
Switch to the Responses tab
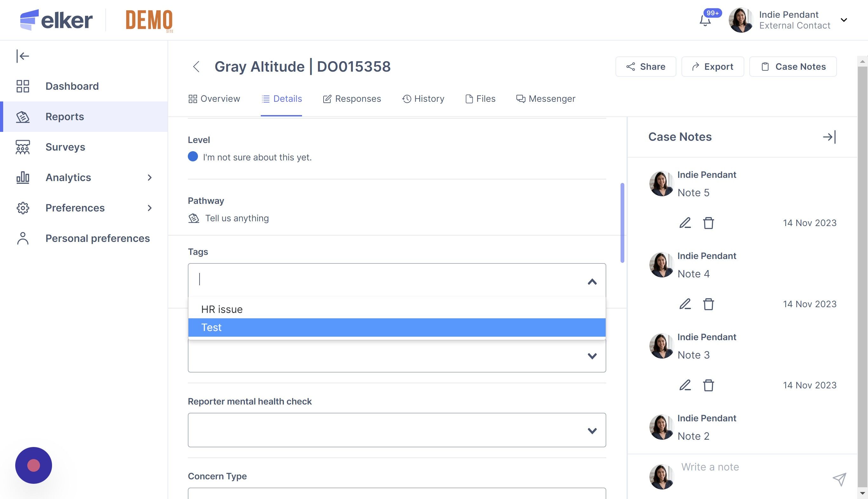352,99
